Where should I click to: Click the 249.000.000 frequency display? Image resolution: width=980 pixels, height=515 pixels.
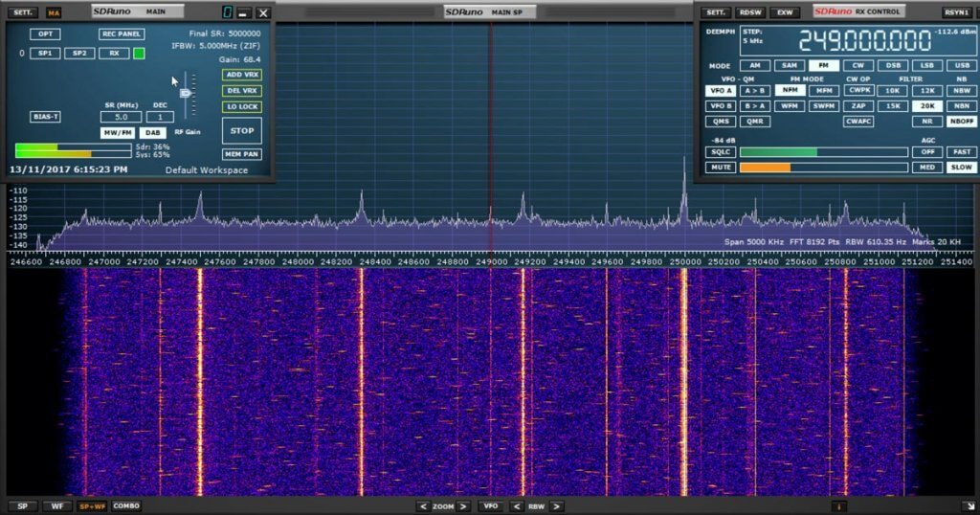(x=864, y=41)
